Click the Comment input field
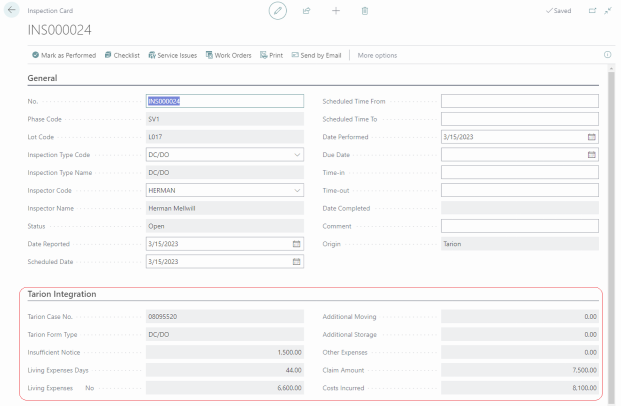The width and height of the screenshot is (621, 406). click(x=520, y=226)
